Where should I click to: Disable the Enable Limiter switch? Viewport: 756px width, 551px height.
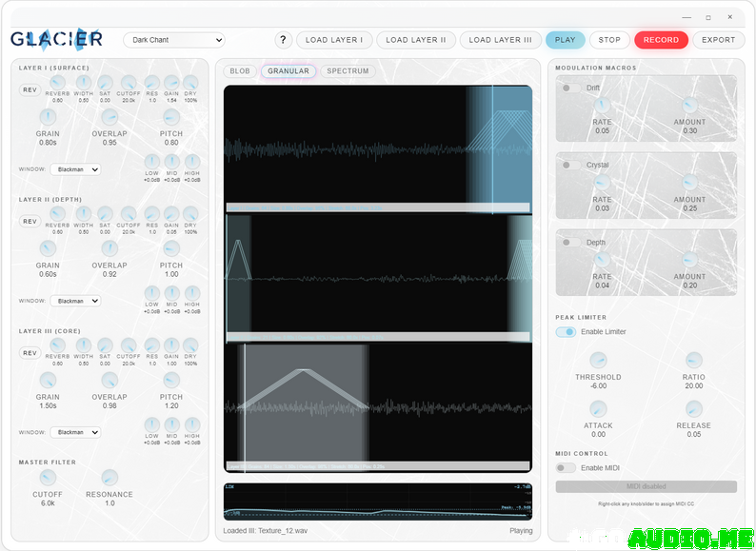[x=566, y=332]
